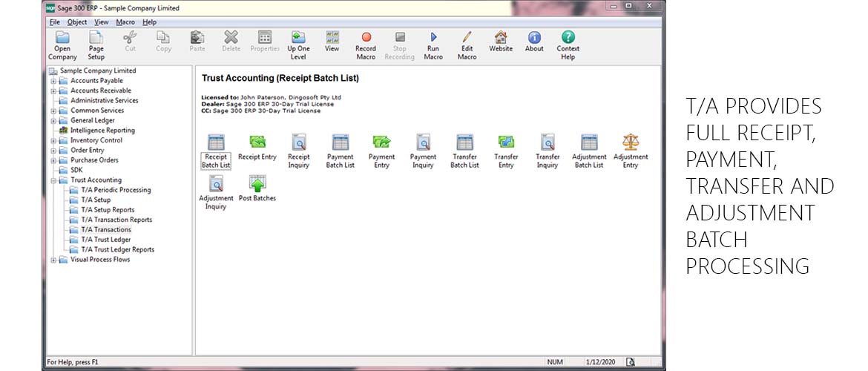Select Administrative Services in tree
The height and width of the screenshot is (371, 868).
click(104, 100)
